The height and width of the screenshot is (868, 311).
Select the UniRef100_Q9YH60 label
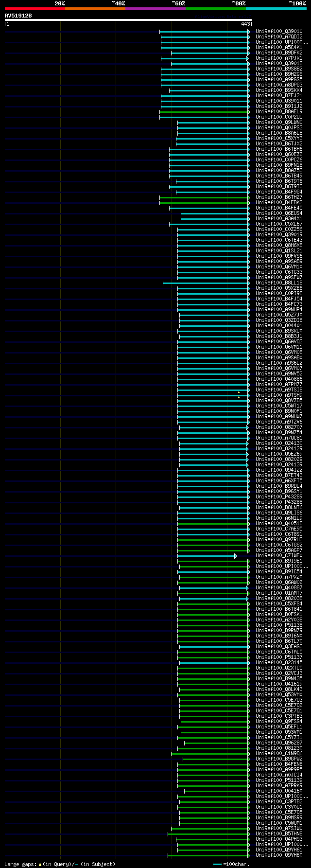pos(279,855)
